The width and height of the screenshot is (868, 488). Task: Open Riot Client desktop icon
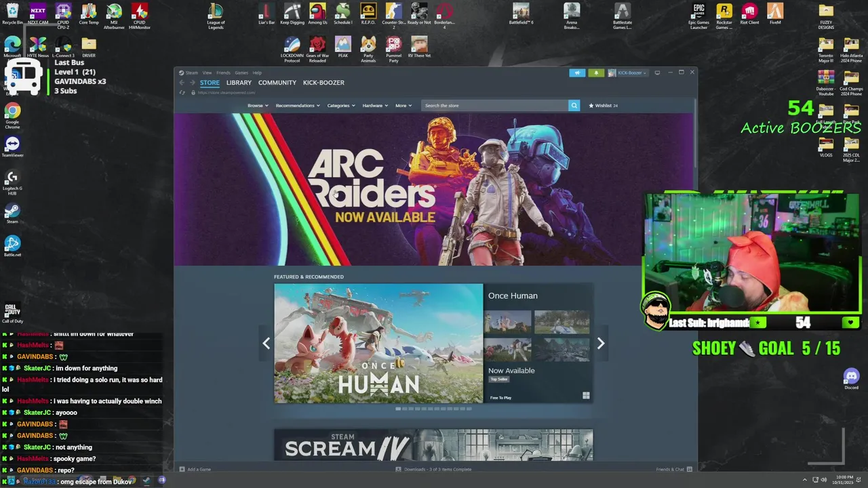(x=749, y=14)
